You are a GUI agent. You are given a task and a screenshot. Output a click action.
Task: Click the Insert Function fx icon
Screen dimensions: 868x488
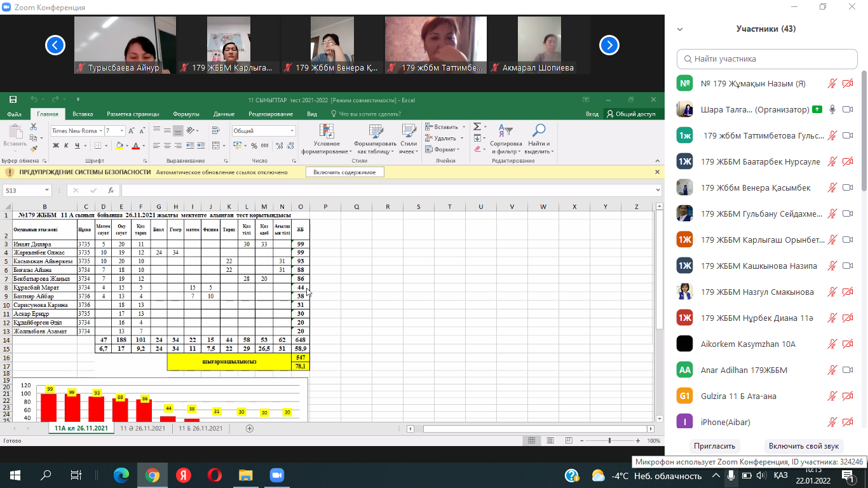click(111, 190)
